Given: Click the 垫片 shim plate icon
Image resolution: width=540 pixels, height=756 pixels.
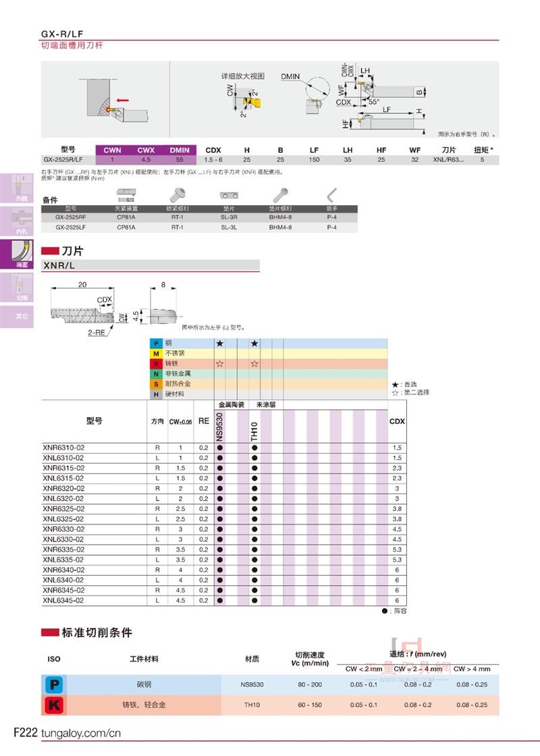Looking at the screenshot, I should pos(229,195).
